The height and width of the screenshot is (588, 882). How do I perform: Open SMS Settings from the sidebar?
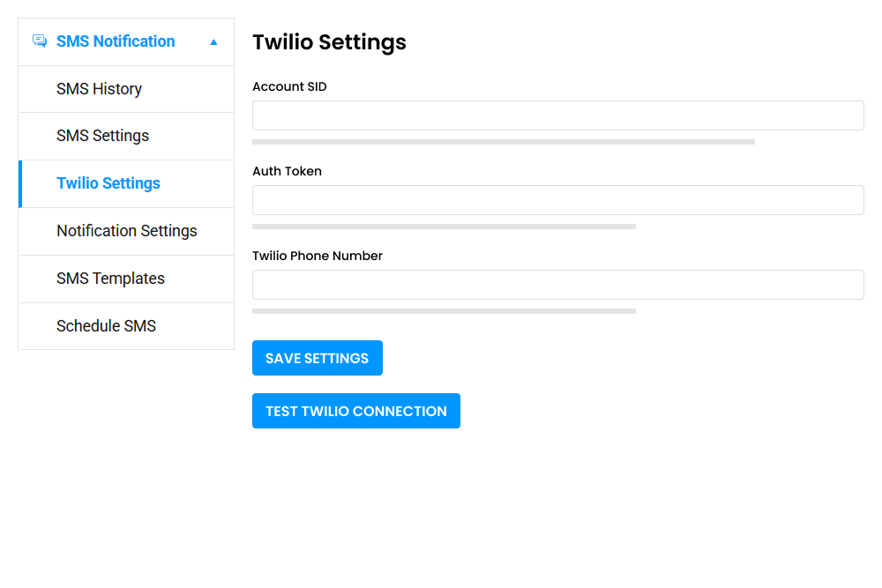[x=101, y=136]
